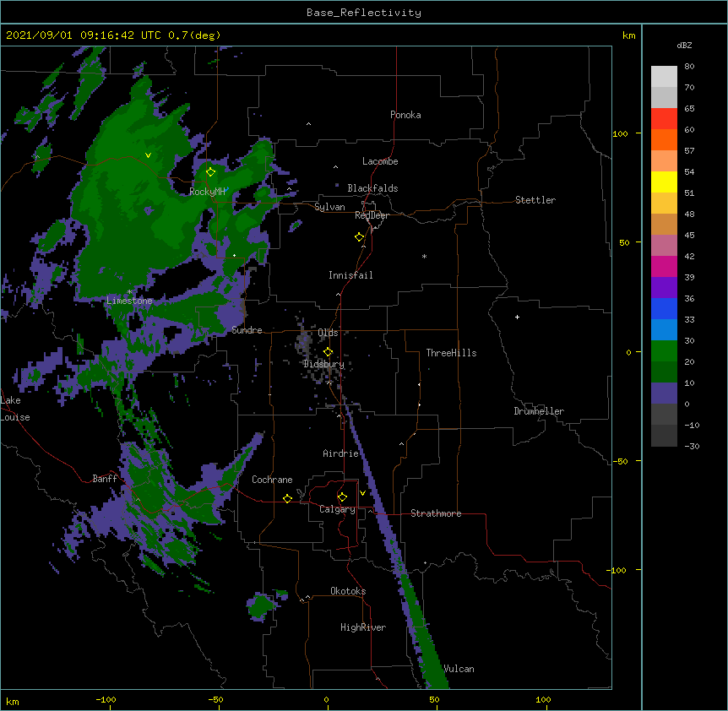Click the -100 tick on bottom km axis
The image size is (728, 711).
pyautogui.click(x=106, y=699)
